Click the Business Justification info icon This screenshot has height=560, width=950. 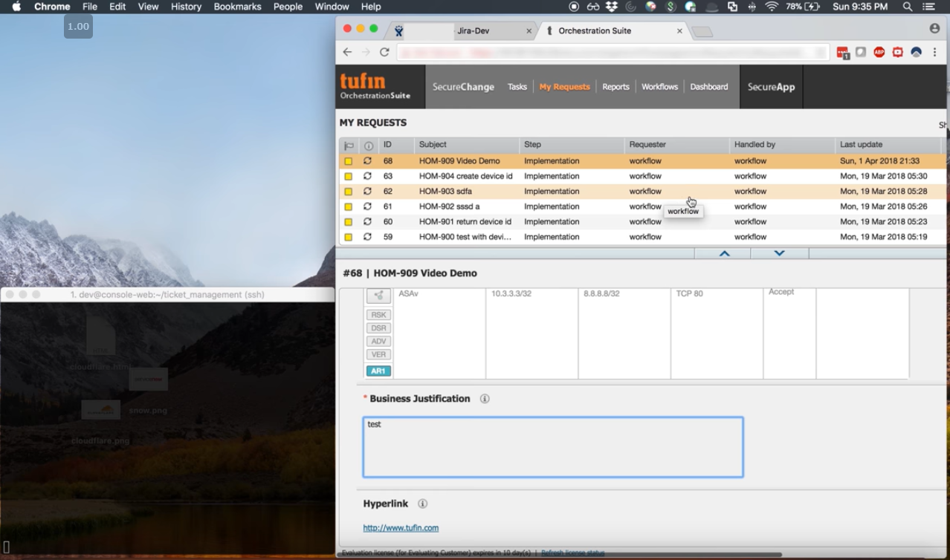coord(485,399)
